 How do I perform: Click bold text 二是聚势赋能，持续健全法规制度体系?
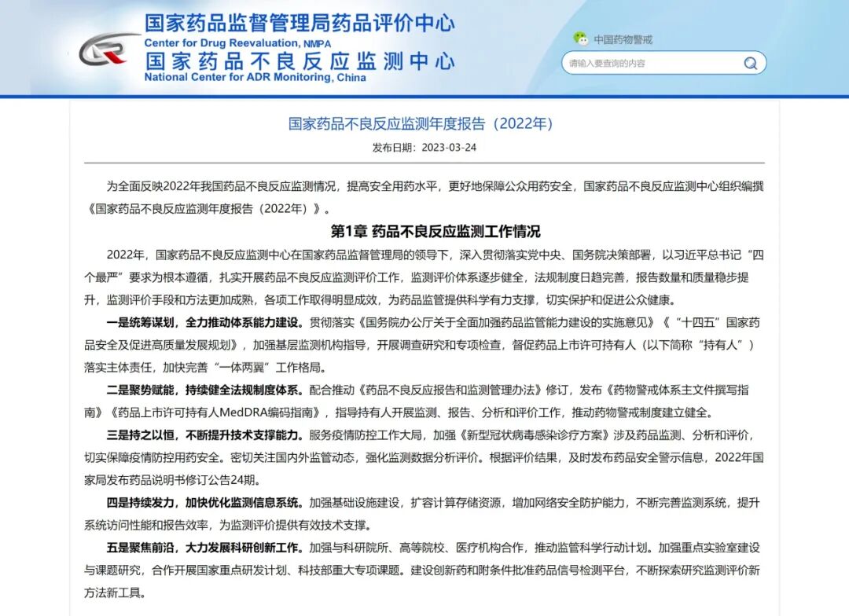[x=204, y=390]
